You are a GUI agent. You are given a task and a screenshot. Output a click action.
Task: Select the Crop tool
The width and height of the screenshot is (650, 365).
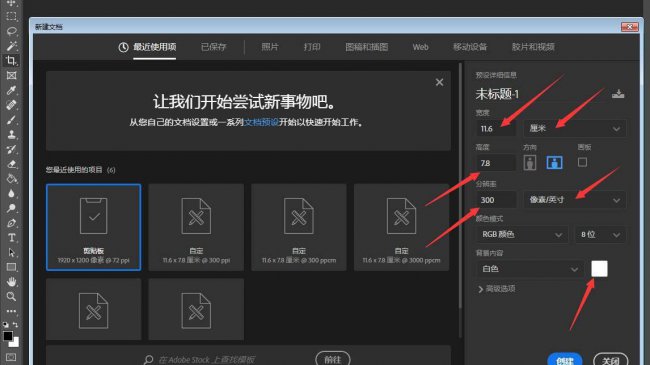11,61
